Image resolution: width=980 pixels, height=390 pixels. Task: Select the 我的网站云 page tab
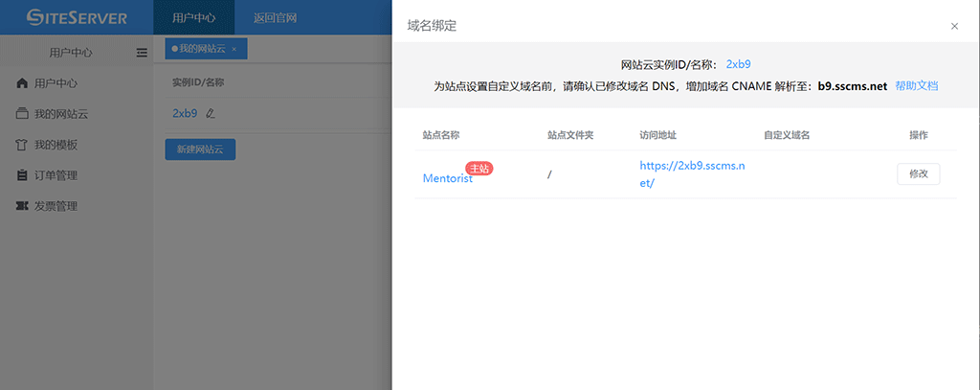point(201,49)
